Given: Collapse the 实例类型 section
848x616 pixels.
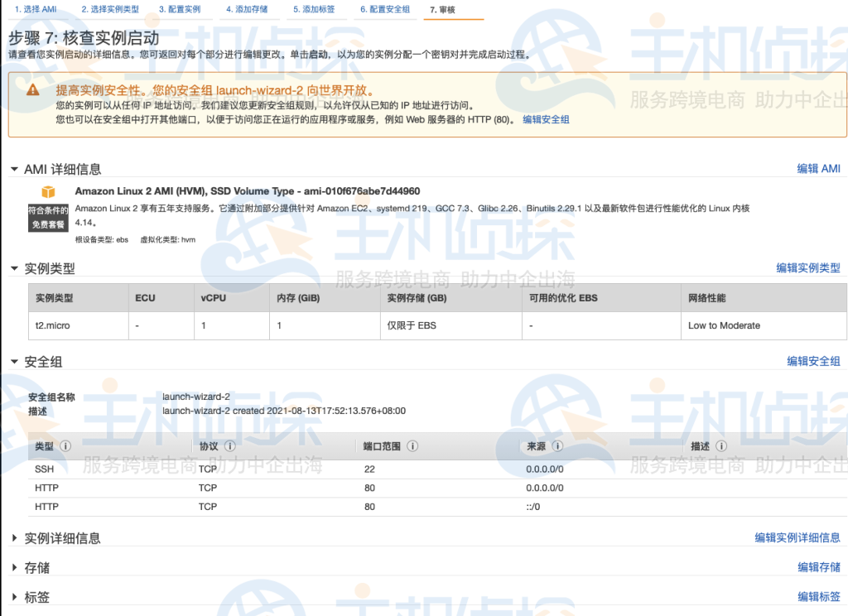Looking at the screenshot, I should 13,267.
